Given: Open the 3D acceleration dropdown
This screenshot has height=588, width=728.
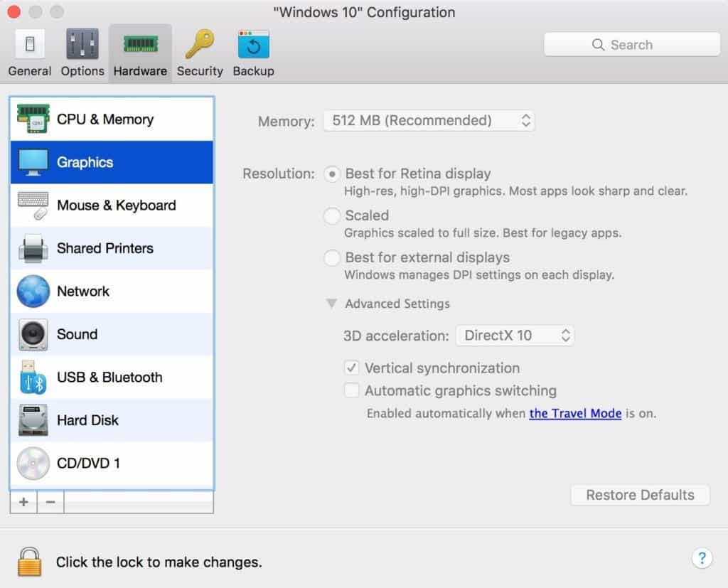Looking at the screenshot, I should point(515,336).
